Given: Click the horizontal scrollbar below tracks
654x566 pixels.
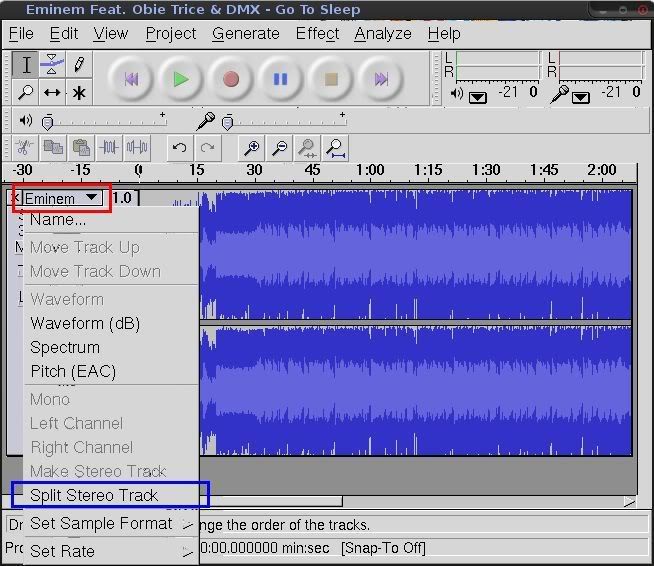Looking at the screenshot, I should click(x=271, y=501).
